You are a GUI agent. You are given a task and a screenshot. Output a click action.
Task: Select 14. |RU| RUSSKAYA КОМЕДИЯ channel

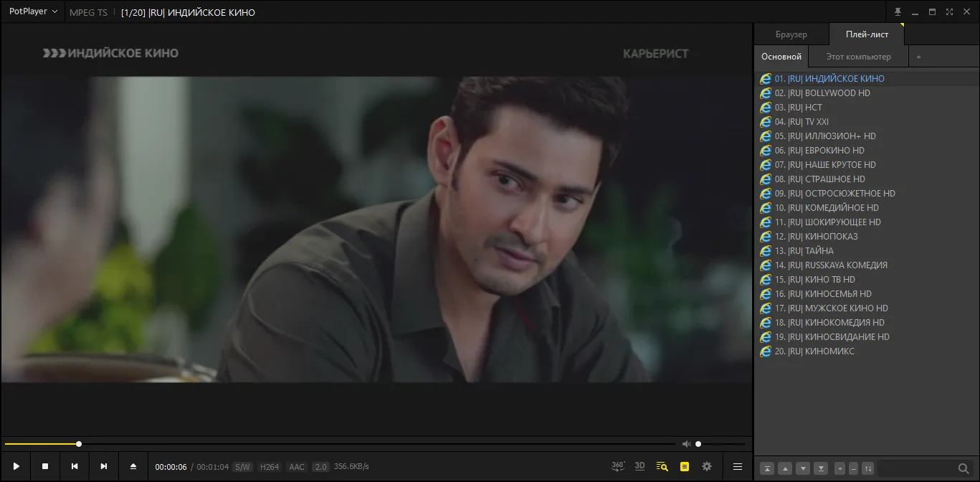point(867,265)
